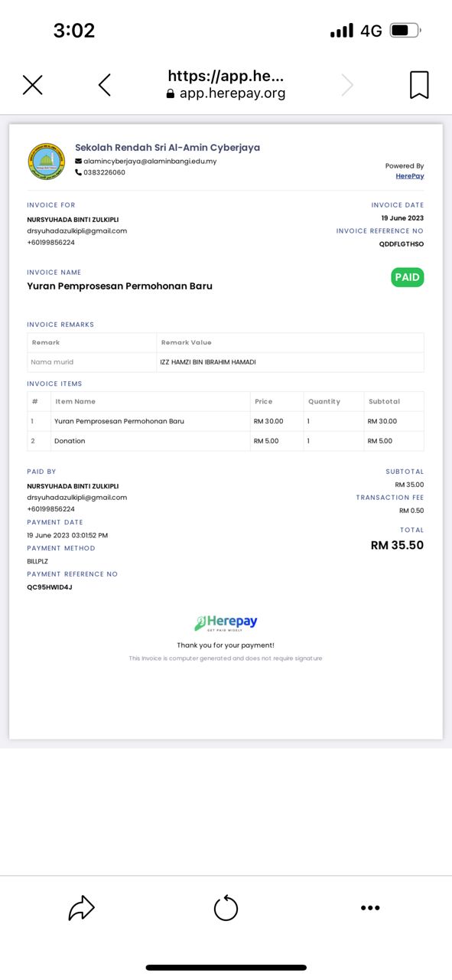Reload the page with the refresh icon
Screen dimensions: 452x980
pyautogui.click(x=226, y=909)
